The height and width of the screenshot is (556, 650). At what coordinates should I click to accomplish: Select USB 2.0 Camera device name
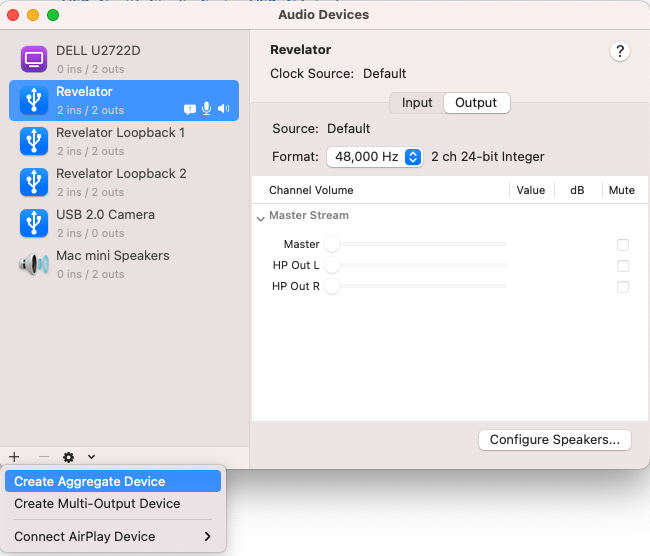click(105, 215)
